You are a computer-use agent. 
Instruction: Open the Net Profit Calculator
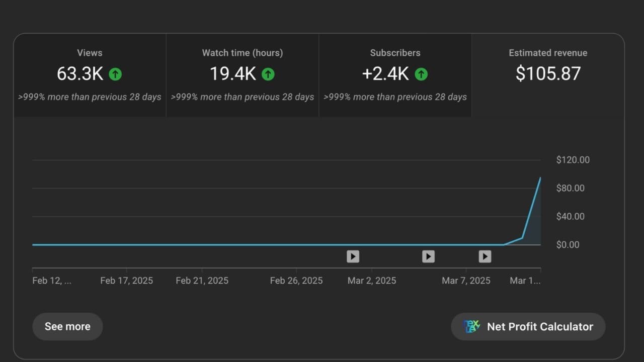click(528, 326)
